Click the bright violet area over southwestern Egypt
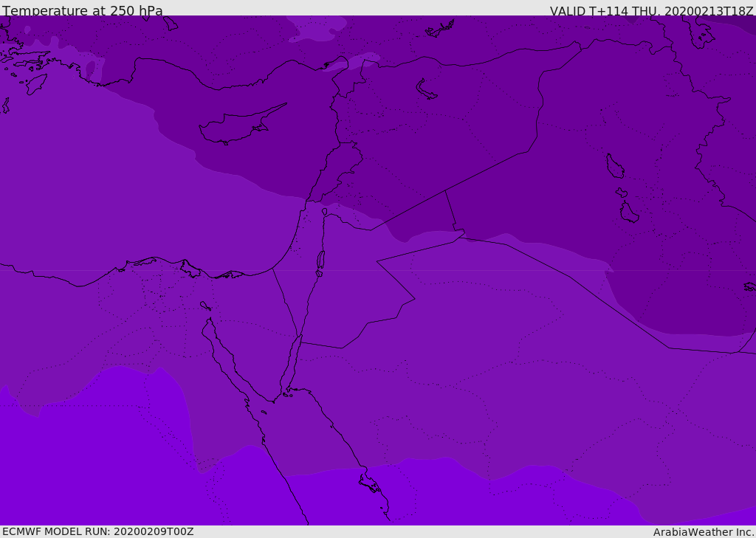This screenshot has width=756, height=538. point(89,458)
